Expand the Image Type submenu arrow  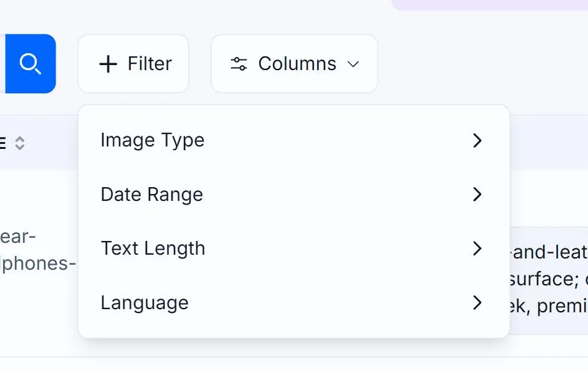tap(477, 140)
